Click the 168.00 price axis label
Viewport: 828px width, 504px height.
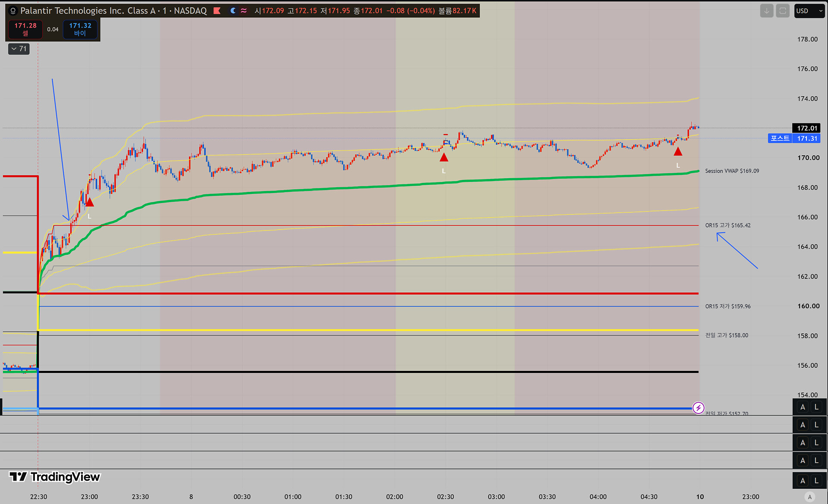click(807, 188)
